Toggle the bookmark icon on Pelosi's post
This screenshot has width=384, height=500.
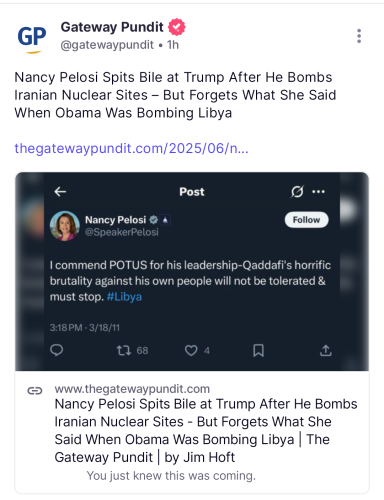click(x=258, y=350)
